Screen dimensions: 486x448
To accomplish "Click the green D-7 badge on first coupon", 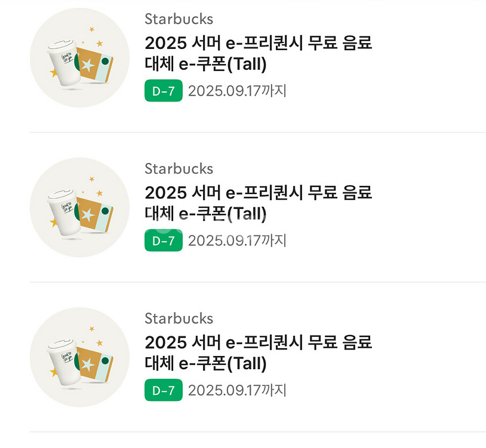I will [164, 91].
